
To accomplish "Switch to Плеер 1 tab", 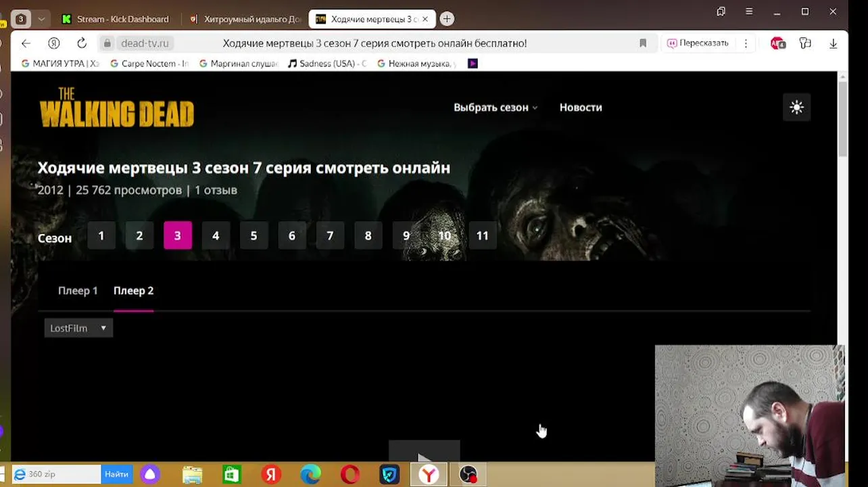I will 78,291.
